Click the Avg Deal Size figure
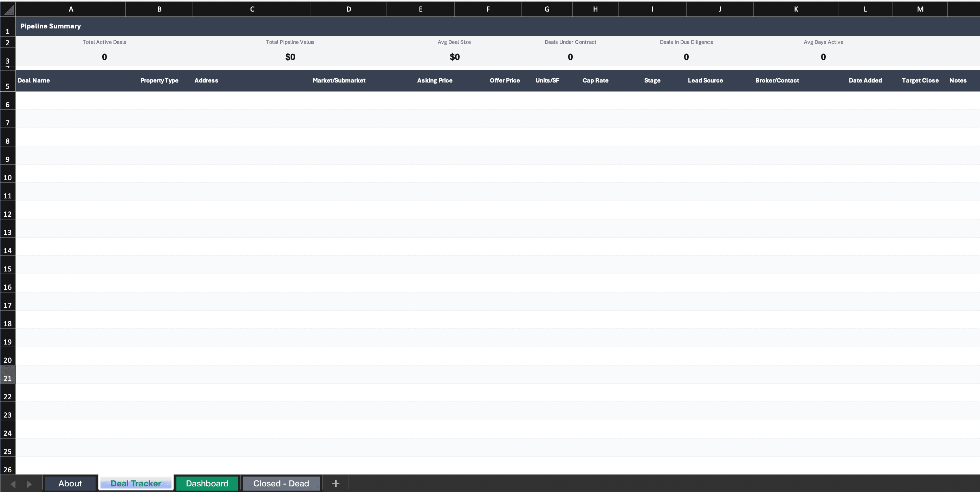 (454, 57)
